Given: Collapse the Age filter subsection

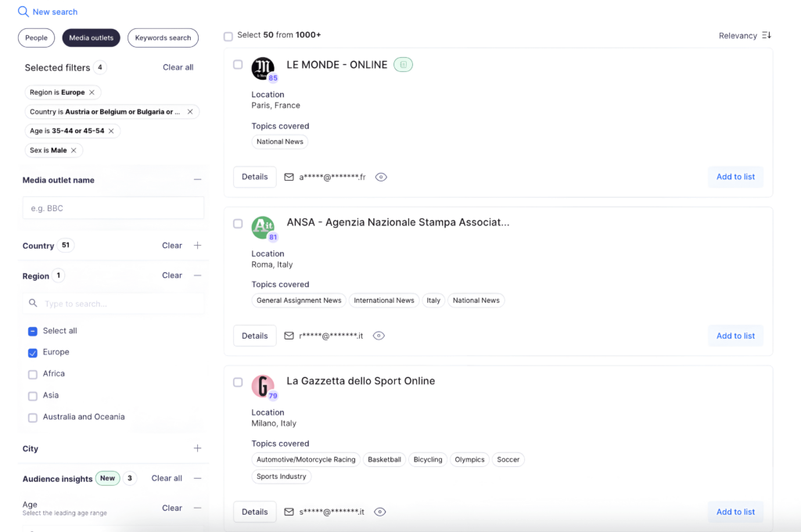Looking at the screenshot, I should click(198, 508).
